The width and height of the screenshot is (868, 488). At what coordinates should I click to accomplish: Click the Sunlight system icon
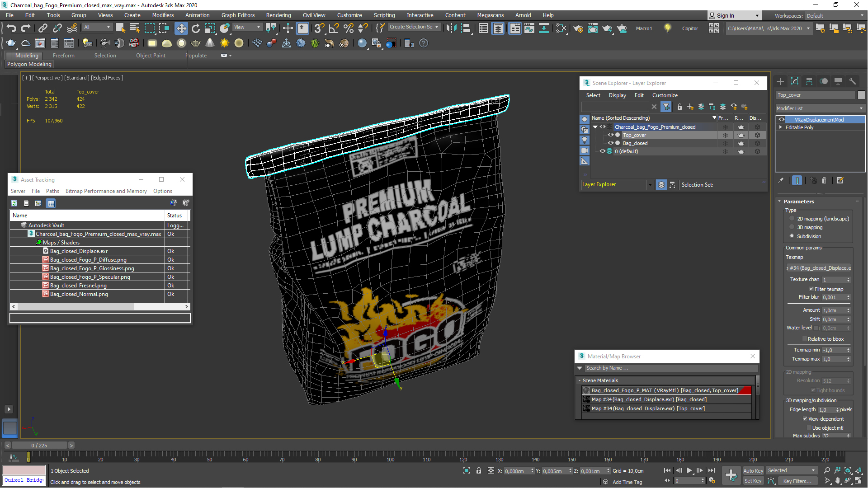(x=224, y=43)
